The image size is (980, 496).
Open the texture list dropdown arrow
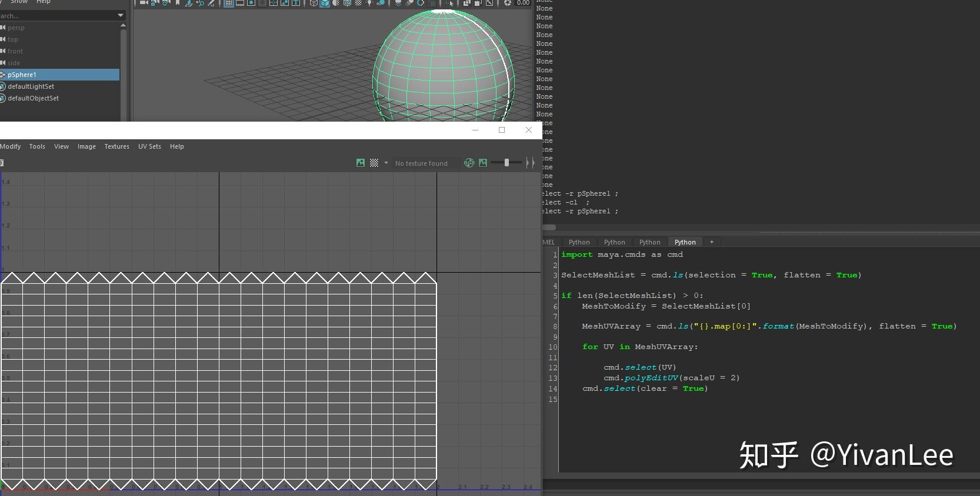[x=386, y=163]
